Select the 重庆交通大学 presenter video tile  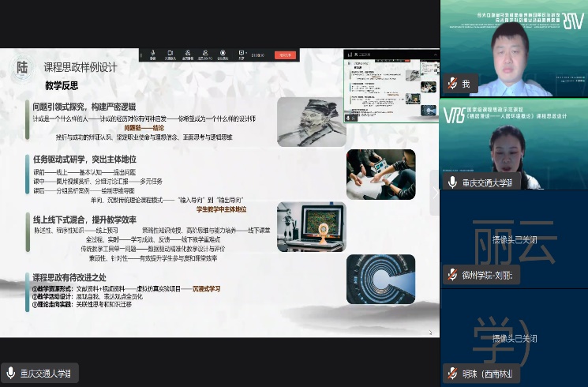coord(513,142)
